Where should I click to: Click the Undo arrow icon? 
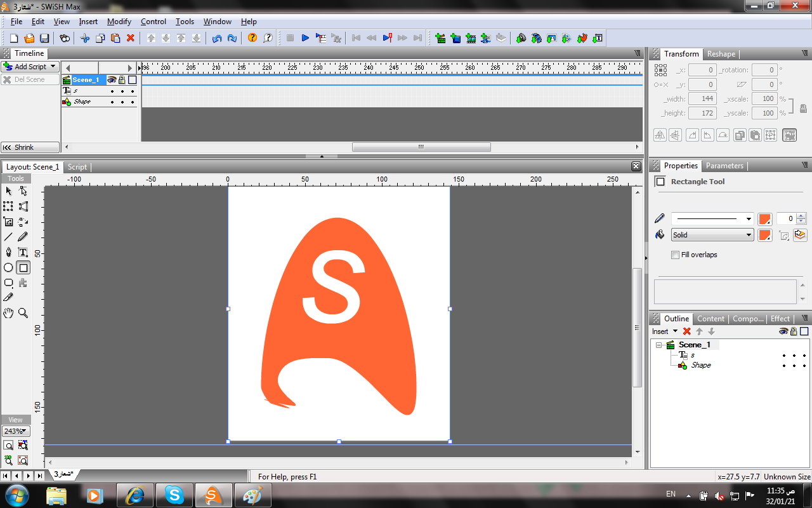click(x=217, y=38)
